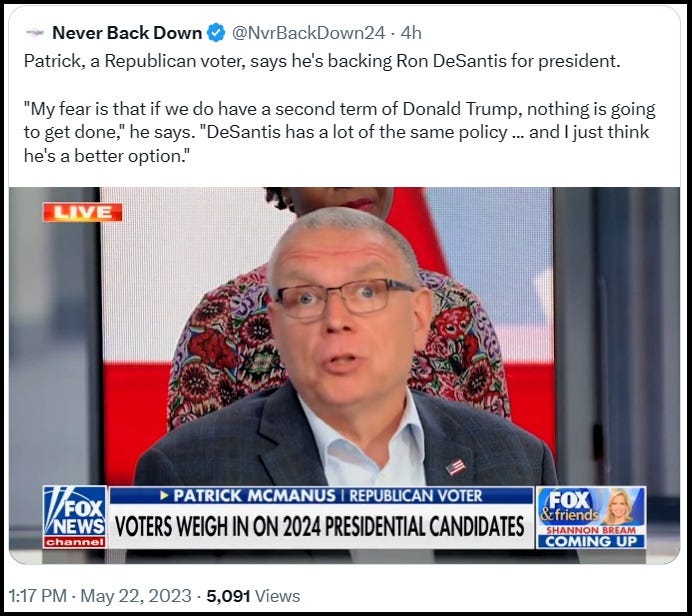Click the Never Back Down profile avatar
The height and width of the screenshot is (616, 692).
tap(35, 32)
